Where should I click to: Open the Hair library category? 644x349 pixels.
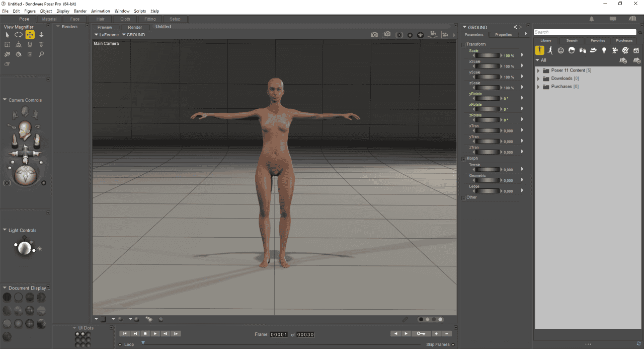[x=572, y=50]
